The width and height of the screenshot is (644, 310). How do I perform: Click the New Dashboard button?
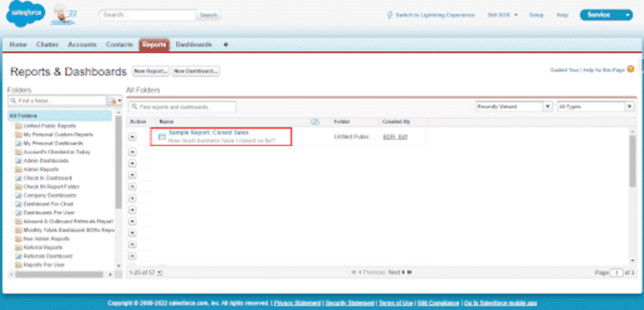[196, 71]
